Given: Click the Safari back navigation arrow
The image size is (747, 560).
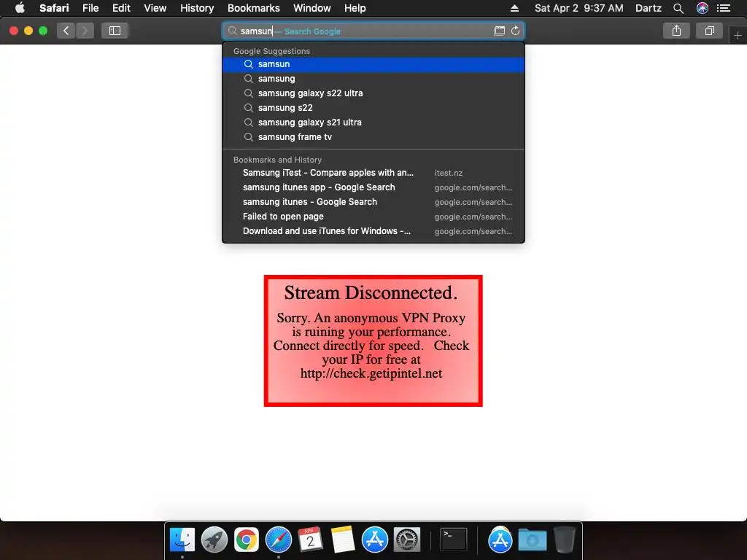Looking at the screenshot, I should click(x=66, y=31).
